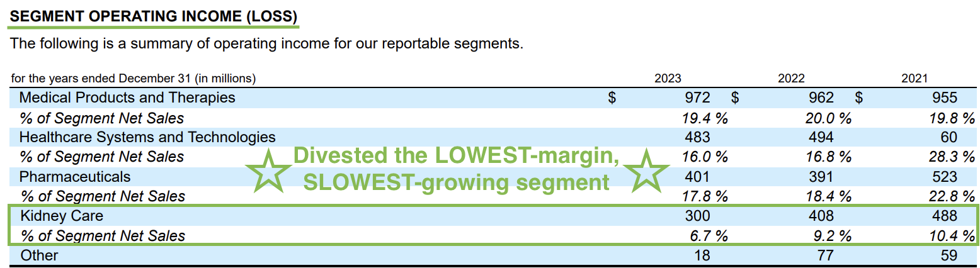The image size is (980, 268).
Task: Click the left green star icon
Action: (x=270, y=171)
